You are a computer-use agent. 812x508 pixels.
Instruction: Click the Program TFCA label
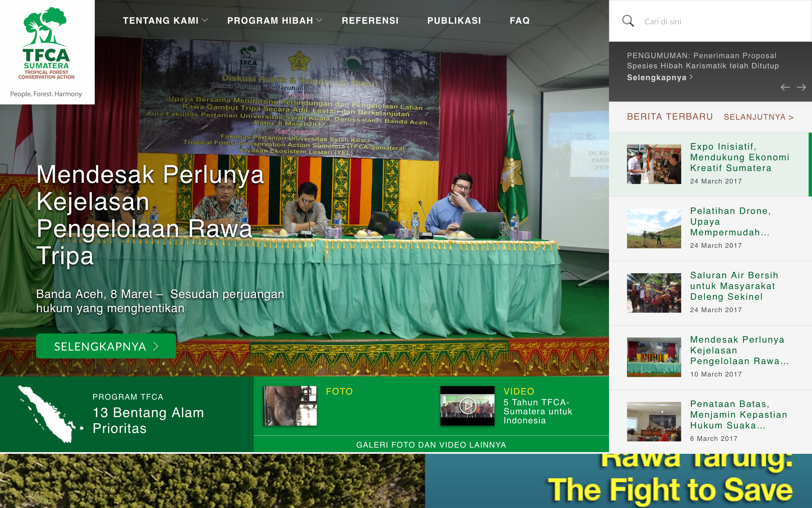click(x=128, y=397)
